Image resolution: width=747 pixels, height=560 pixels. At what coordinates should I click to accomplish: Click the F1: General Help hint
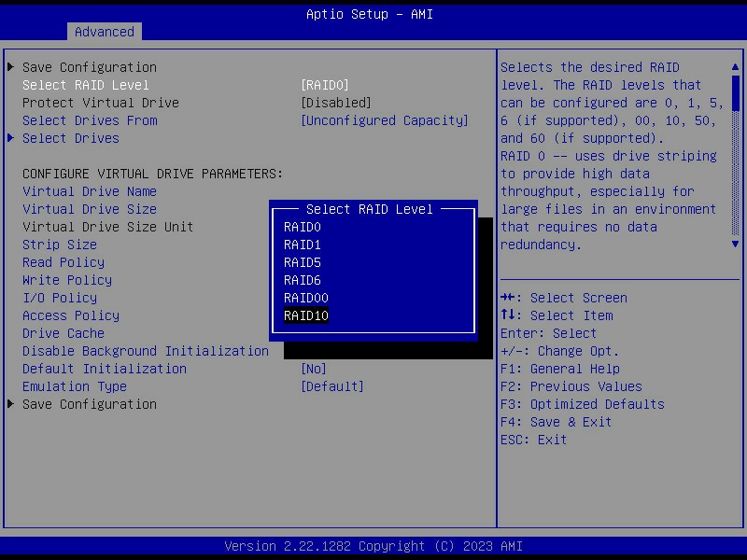[560, 369]
